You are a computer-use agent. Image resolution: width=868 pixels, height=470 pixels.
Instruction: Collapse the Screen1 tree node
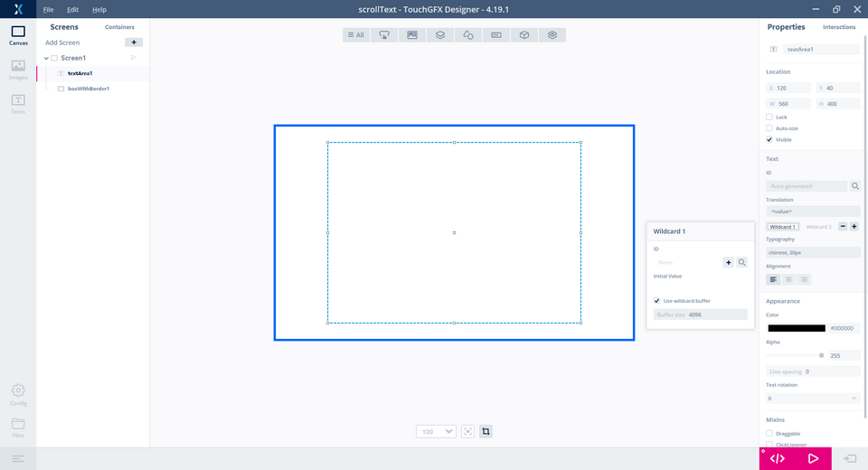(46, 58)
